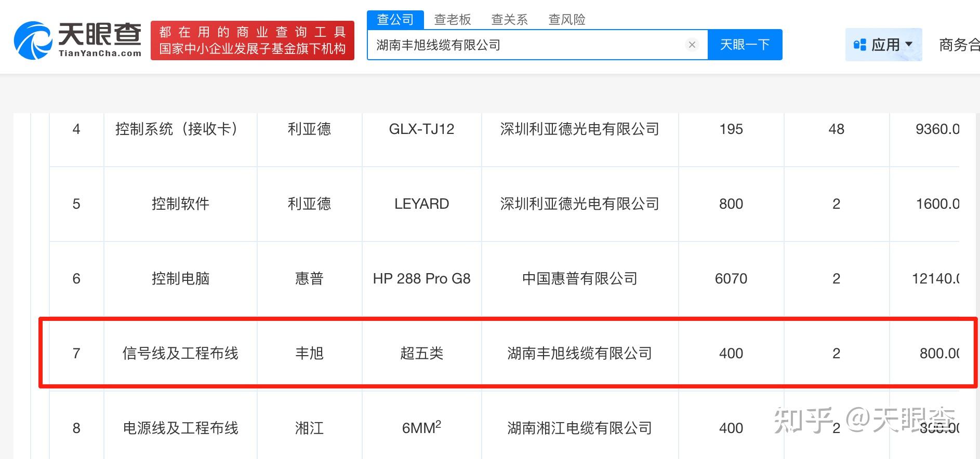Click the cell 控制系统（接收卡）
Screen dimensions: 980x459
pyautogui.click(x=180, y=129)
